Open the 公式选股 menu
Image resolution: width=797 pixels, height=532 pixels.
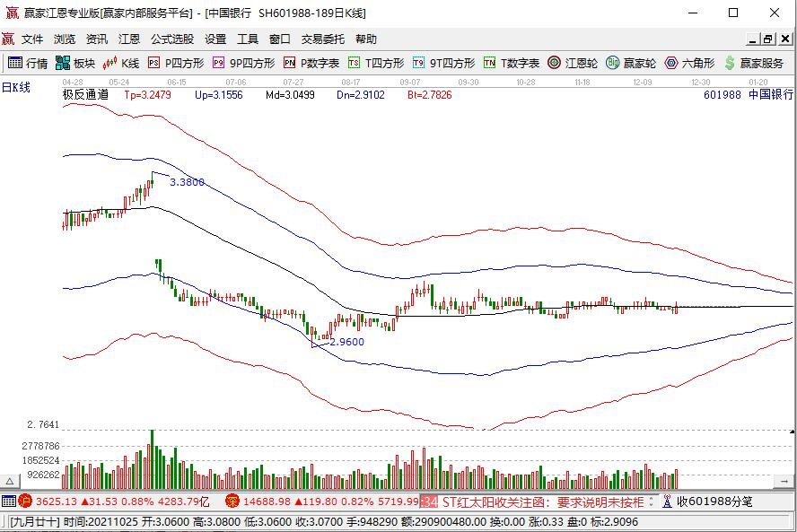tap(180, 39)
